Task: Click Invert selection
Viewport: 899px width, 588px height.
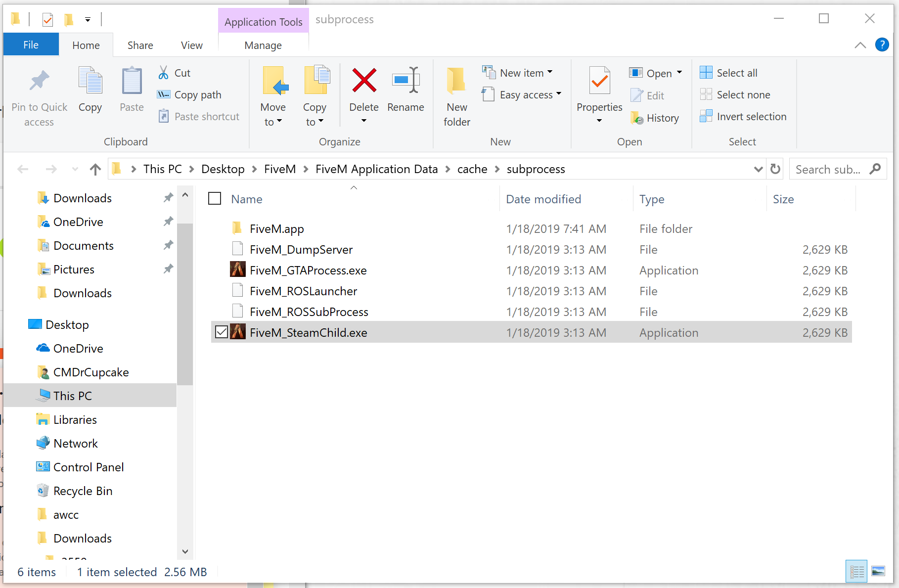Action: [x=743, y=117]
